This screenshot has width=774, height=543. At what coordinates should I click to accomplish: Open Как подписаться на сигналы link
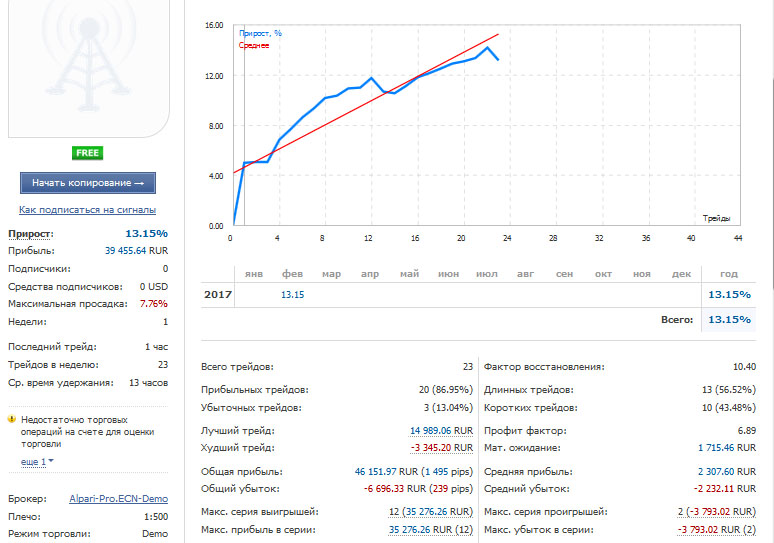pos(87,210)
